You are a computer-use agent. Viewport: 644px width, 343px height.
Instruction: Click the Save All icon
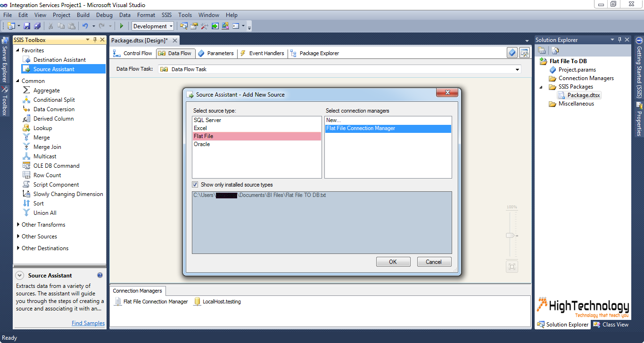tap(37, 26)
